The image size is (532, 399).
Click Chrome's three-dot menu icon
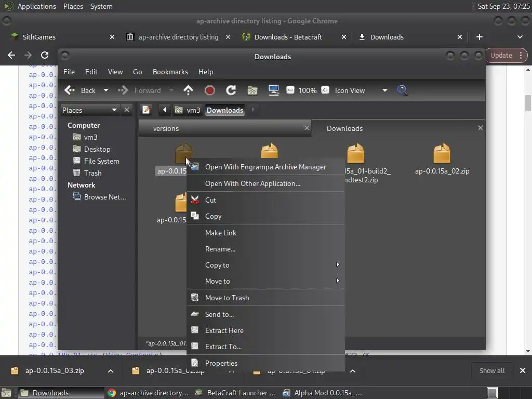point(521,55)
